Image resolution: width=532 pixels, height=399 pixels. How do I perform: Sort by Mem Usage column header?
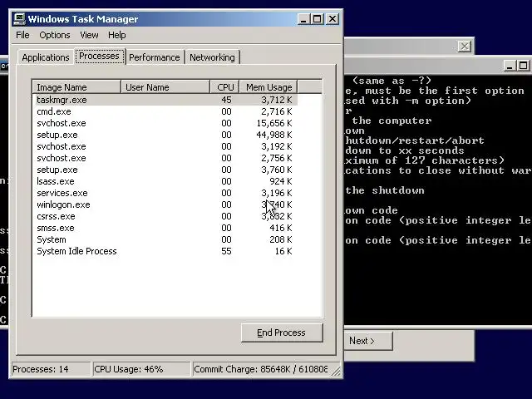click(x=268, y=87)
